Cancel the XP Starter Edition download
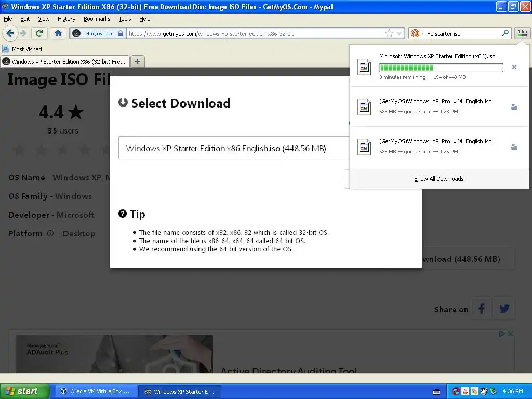Screen dimensions: 532x399 tap(514, 67)
